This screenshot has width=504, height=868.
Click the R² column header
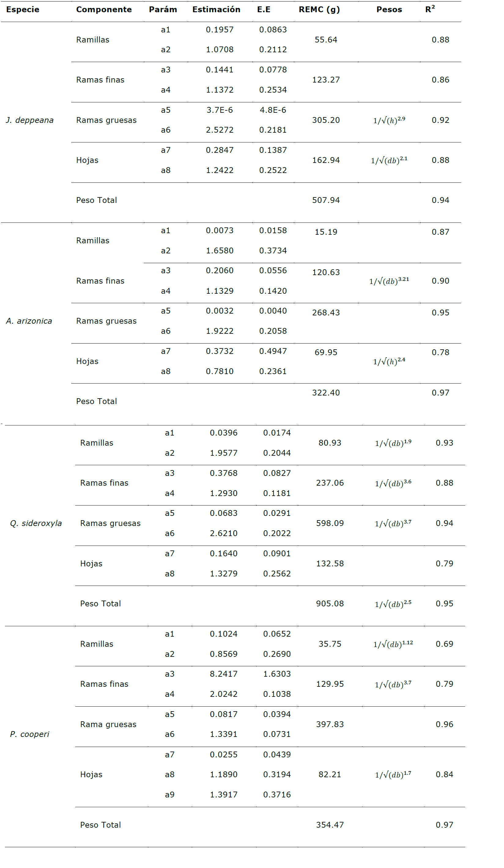[x=430, y=9]
